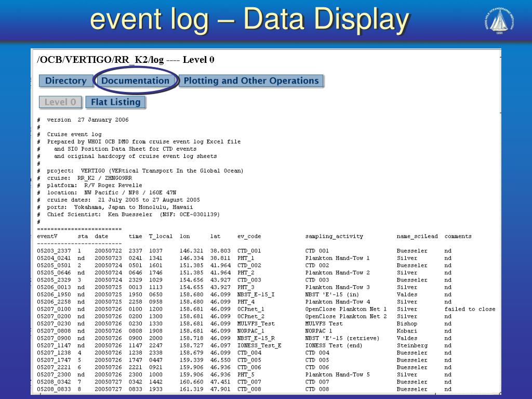Click the sta column header
The height and width of the screenshot is (399, 532).
[83, 236]
